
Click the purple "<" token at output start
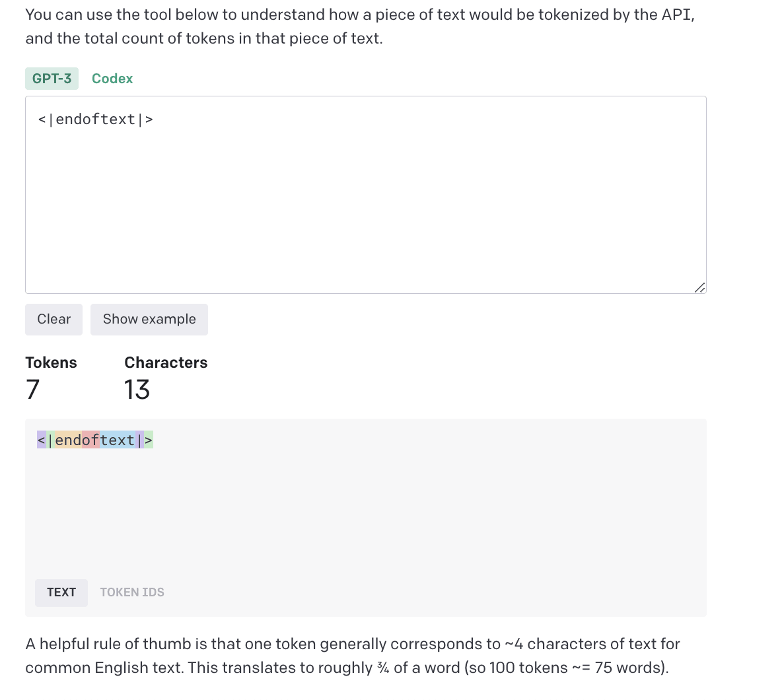tap(42, 440)
